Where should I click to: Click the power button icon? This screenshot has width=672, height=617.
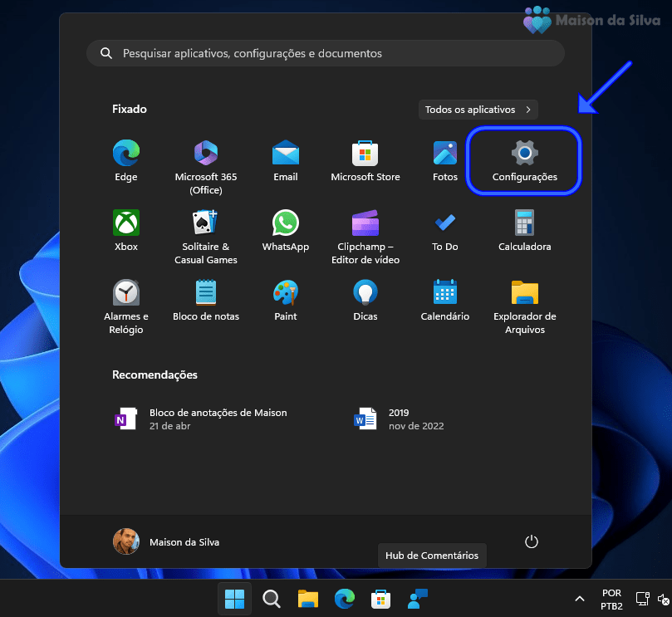[x=532, y=541]
